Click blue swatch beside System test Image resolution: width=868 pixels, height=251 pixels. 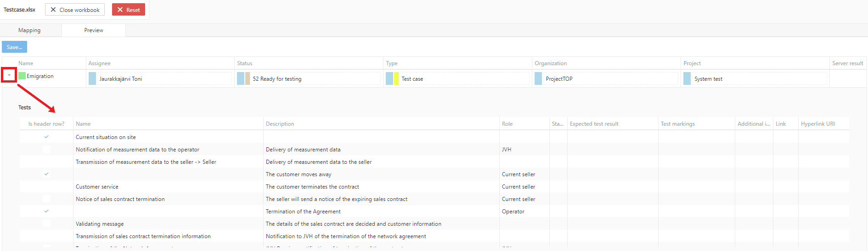[x=687, y=78]
